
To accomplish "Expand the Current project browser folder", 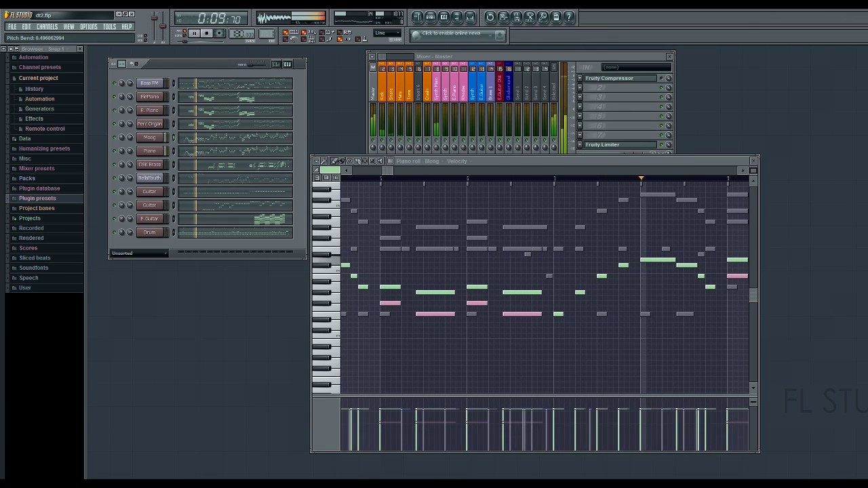I will tap(38, 78).
